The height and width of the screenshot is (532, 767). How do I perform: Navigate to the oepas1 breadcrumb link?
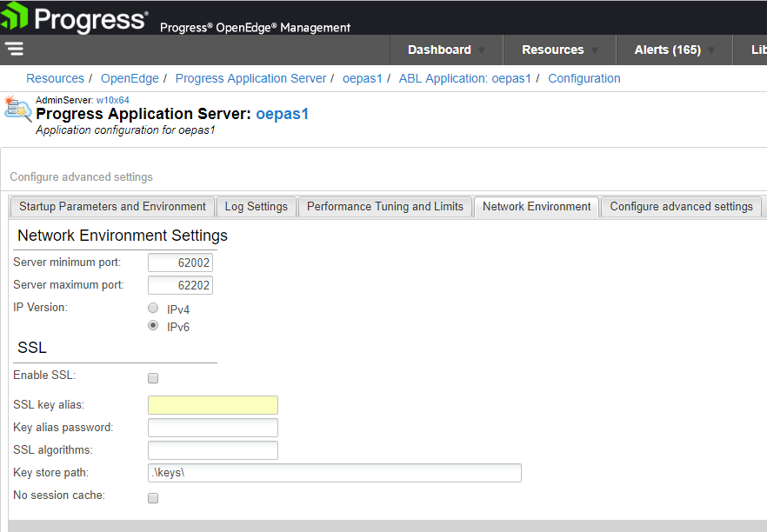363,78
